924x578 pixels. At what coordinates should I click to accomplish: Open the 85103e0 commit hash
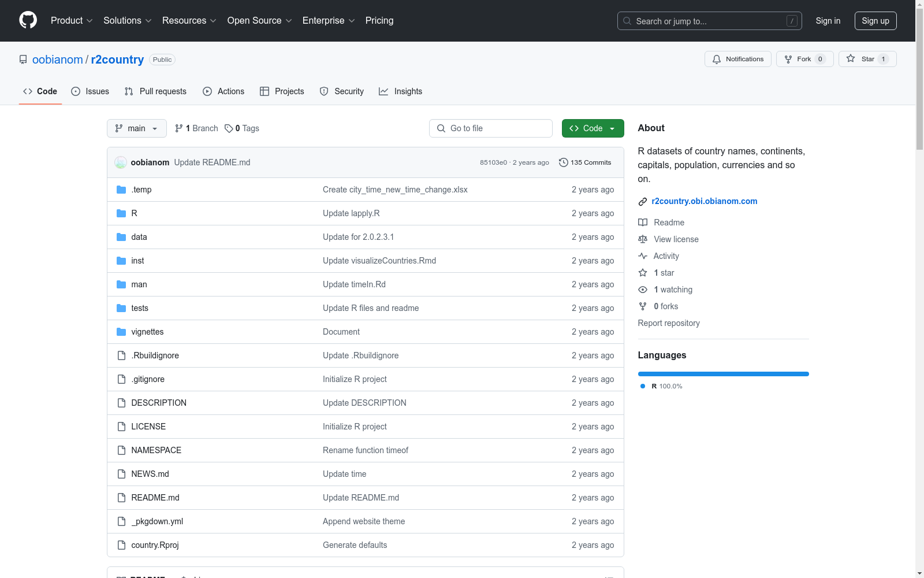coord(493,162)
